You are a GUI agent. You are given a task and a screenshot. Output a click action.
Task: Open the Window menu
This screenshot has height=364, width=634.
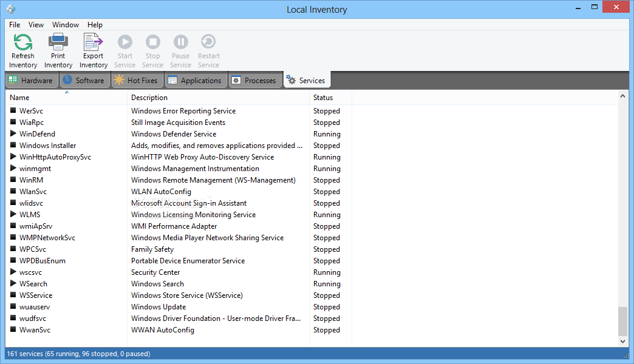(x=66, y=25)
